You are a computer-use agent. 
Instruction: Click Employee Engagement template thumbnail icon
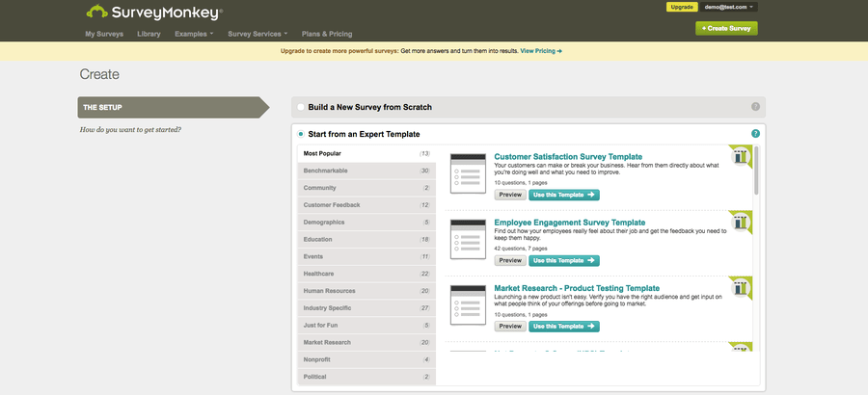(468, 239)
